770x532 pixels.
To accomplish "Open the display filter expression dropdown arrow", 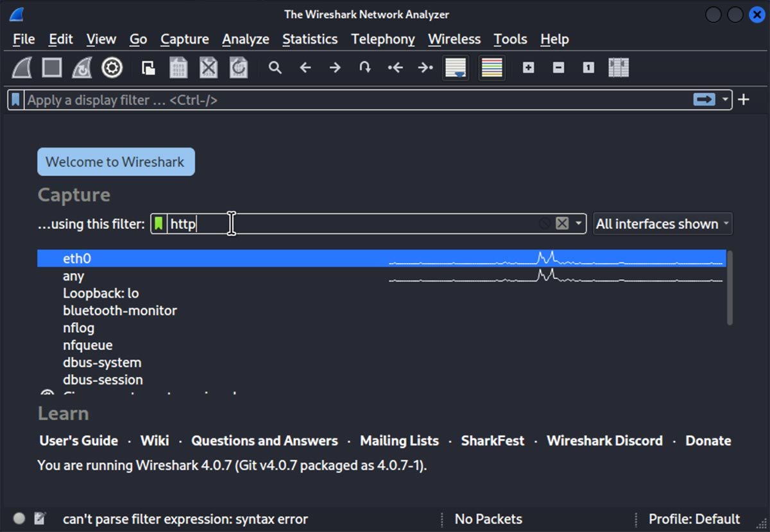I will [x=725, y=99].
